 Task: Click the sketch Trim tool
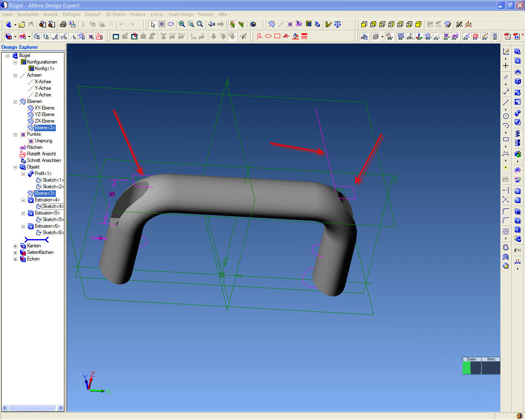point(506,200)
